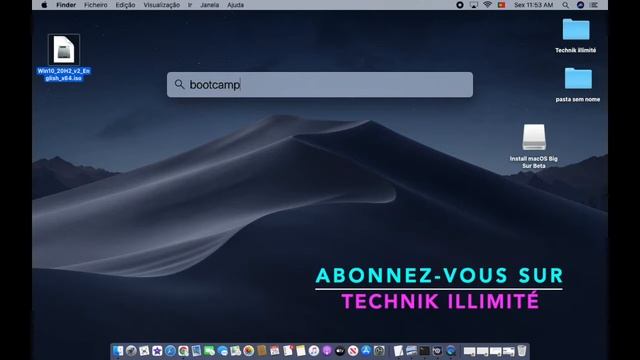Select the Install macOS Big Sur Beta drive
The height and width of the screenshot is (360, 640).
(533, 146)
